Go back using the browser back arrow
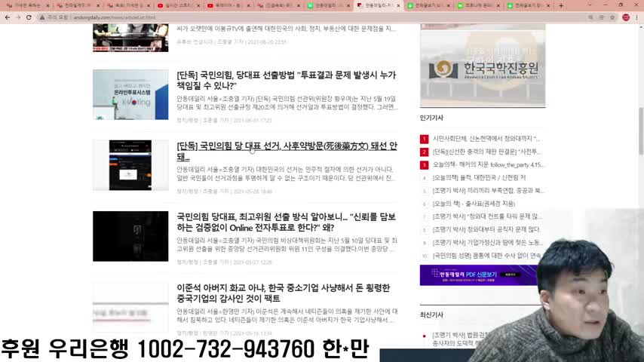The height and width of the screenshot is (362, 644). [x=8, y=17]
